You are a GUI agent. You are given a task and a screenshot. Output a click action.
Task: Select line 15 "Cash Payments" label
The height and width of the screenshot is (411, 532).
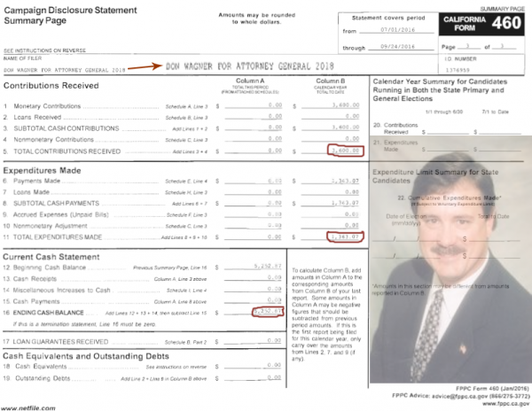tap(36, 301)
